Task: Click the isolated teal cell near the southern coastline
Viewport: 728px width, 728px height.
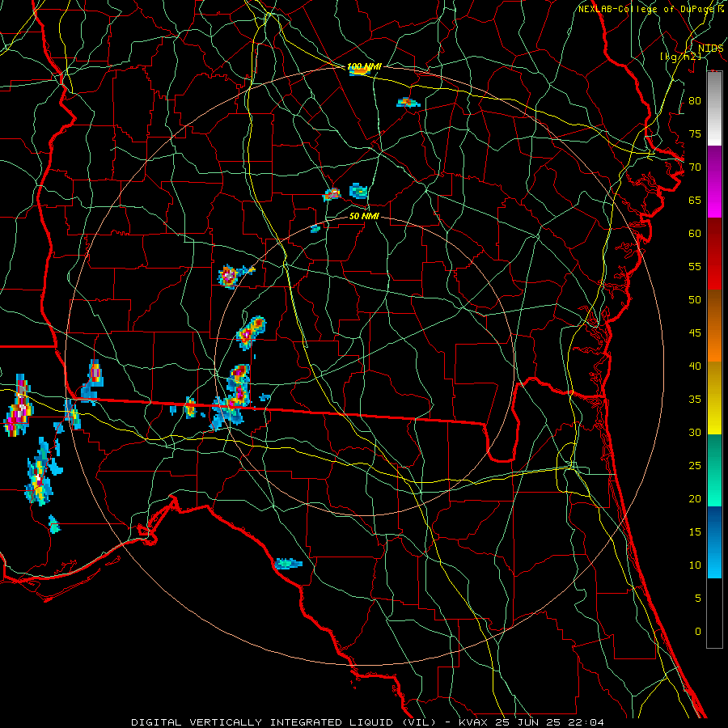Action: click(x=288, y=564)
